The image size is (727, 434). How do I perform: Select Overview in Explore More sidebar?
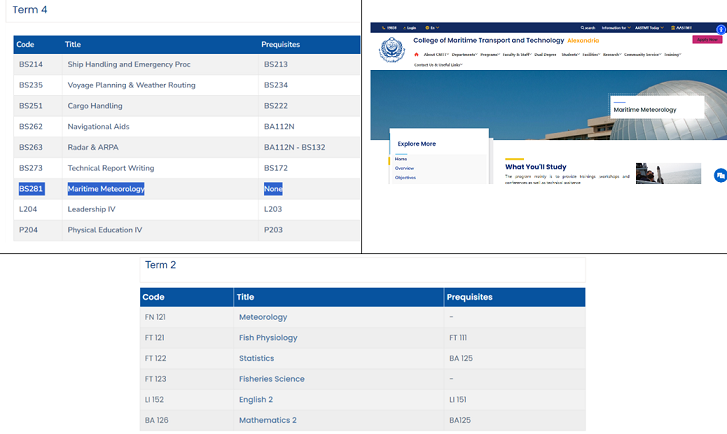404,168
